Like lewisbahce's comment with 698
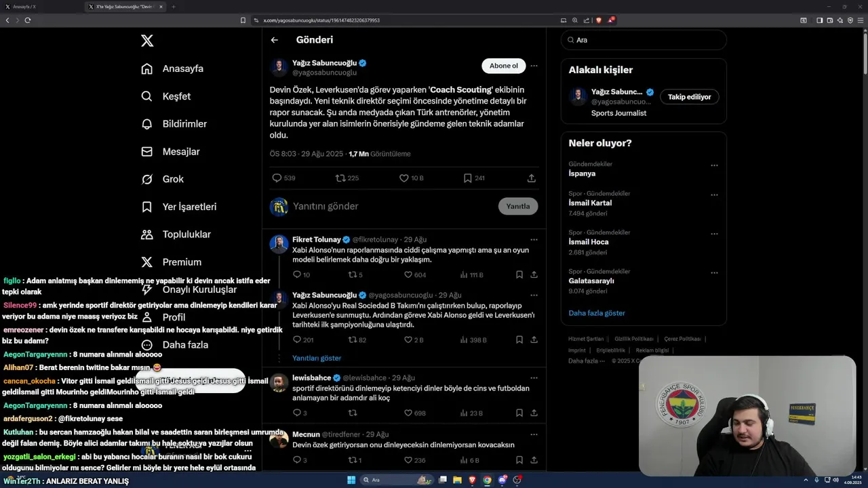Viewport: 868px width, 488px height. point(415,413)
